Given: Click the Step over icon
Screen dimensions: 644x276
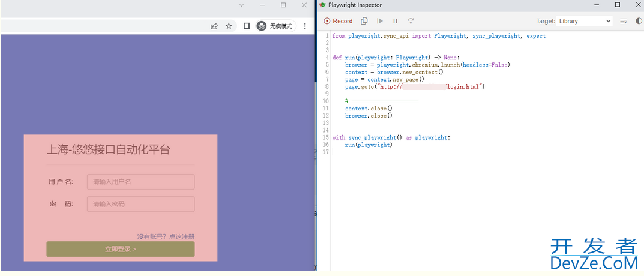Looking at the screenshot, I should point(411,21).
